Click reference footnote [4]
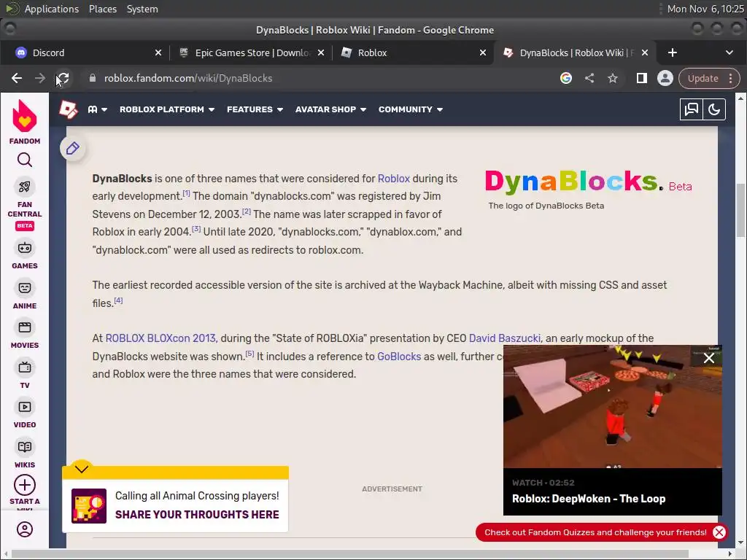This screenshot has height=560, width=747. (118, 300)
